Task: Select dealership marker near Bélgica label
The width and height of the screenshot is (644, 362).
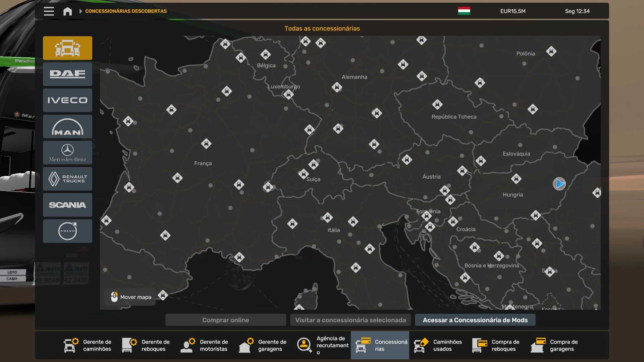Action: pyautogui.click(x=265, y=54)
